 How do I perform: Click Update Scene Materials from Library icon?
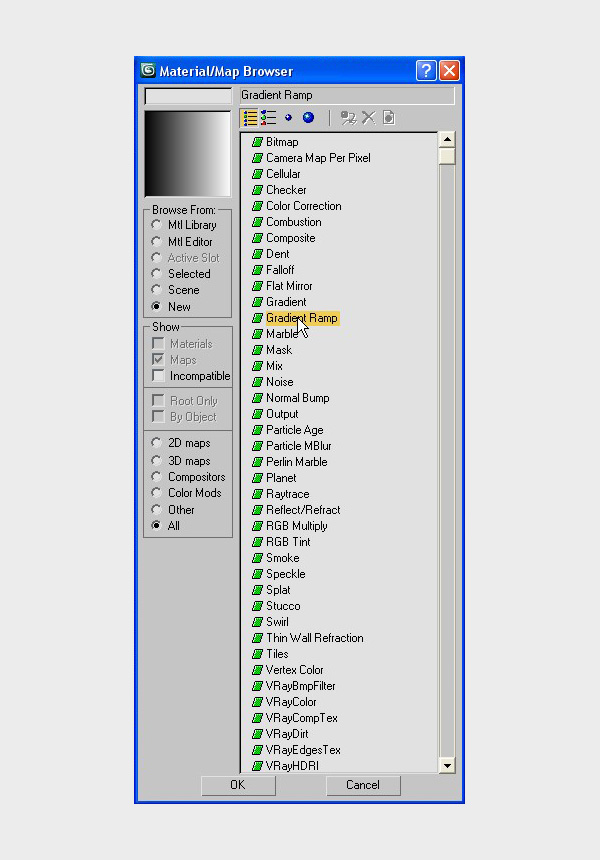point(348,118)
